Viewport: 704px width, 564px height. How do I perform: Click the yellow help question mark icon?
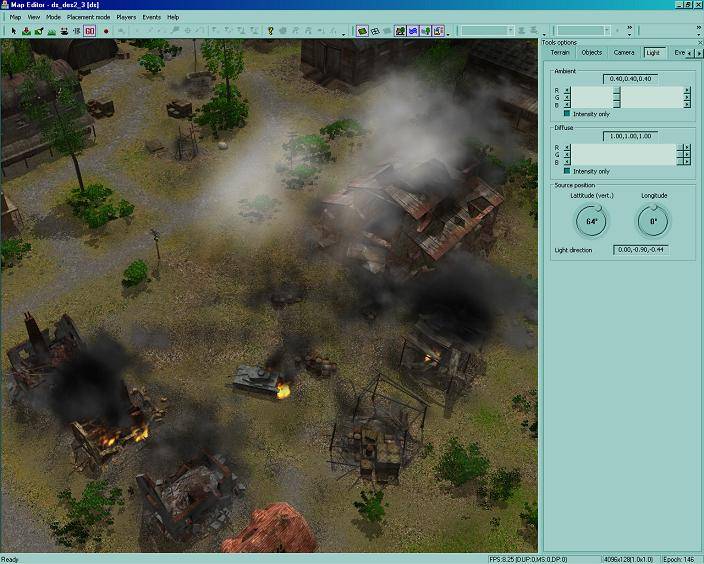269,31
